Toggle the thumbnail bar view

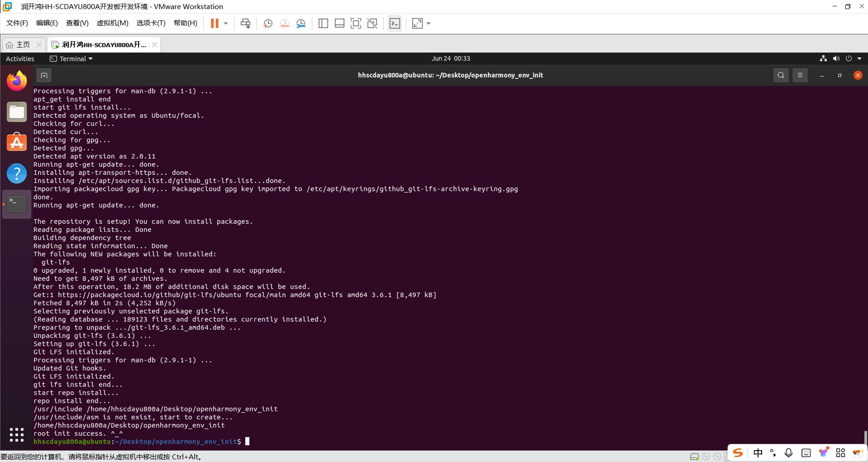(x=339, y=24)
